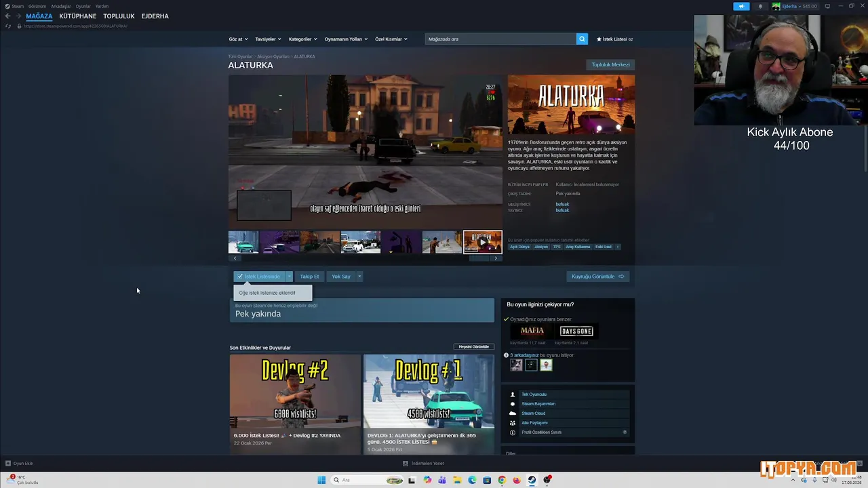Click the screenshots strip scrollbar handle
The image size is (868, 488).
tap(479, 258)
